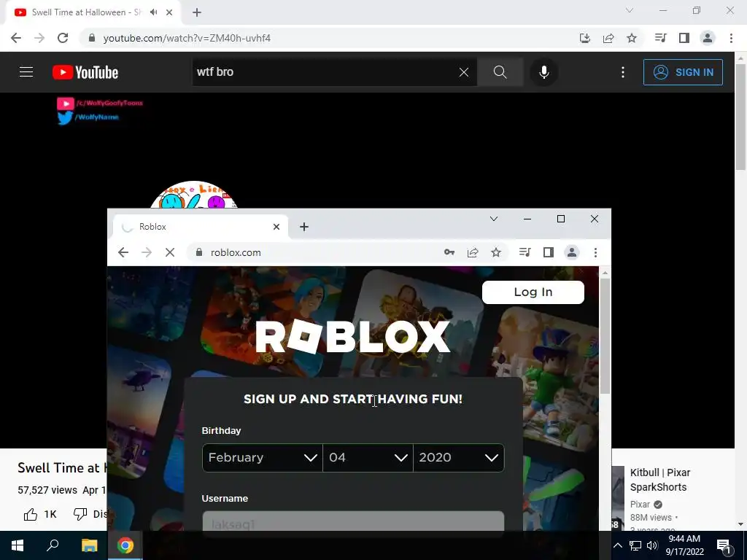This screenshot has width=747, height=560.
Task: Open media controls in Roblox window toolbar
Action: click(x=525, y=252)
